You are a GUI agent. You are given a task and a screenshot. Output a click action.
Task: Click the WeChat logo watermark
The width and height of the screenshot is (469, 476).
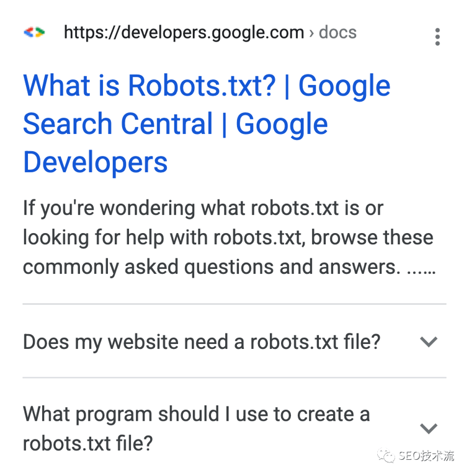click(386, 456)
